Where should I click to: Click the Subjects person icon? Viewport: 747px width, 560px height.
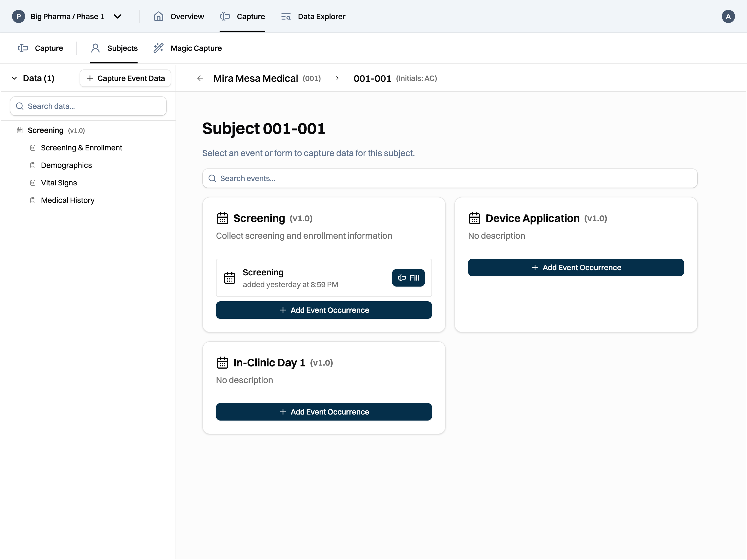(x=95, y=48)
